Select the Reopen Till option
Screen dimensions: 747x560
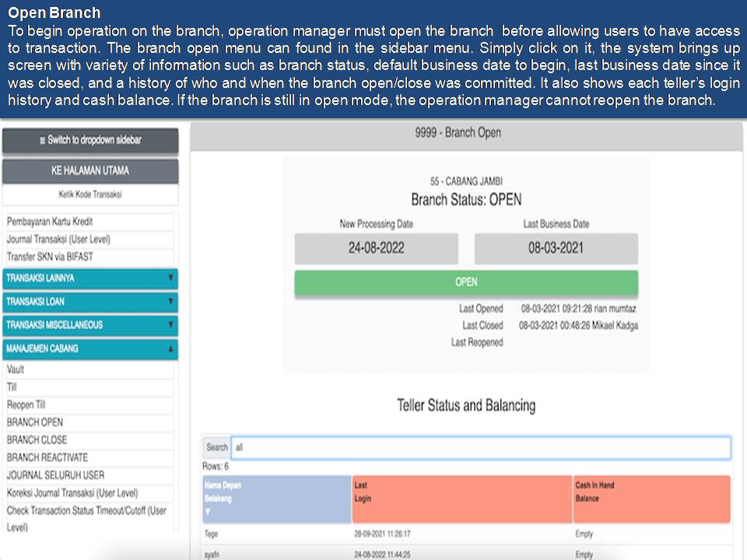(26, 405)
